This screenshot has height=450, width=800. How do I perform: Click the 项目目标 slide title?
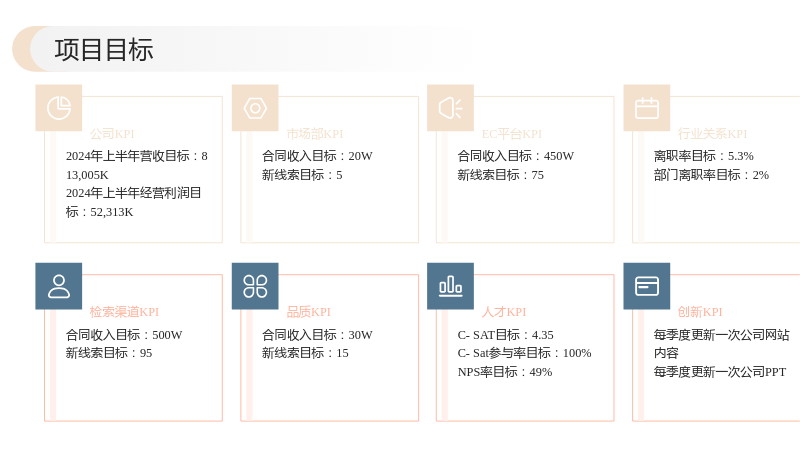[x=104, y=50]
